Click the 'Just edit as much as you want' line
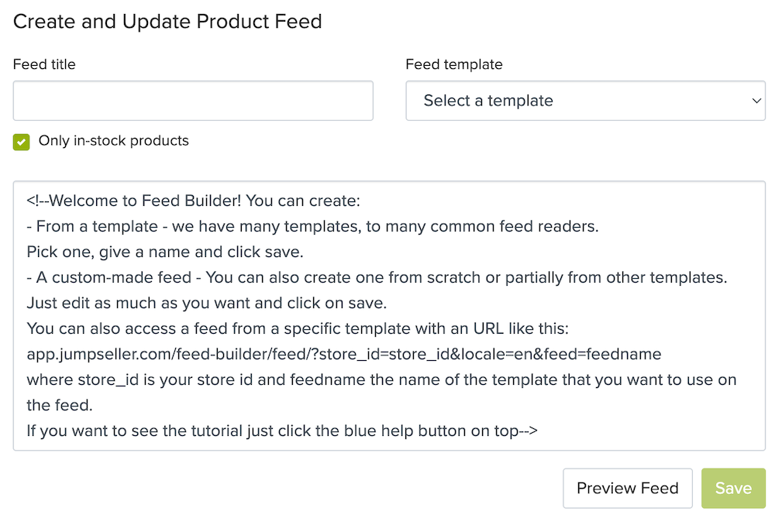Viewport: 775px width, 532px height. (207, 303)
